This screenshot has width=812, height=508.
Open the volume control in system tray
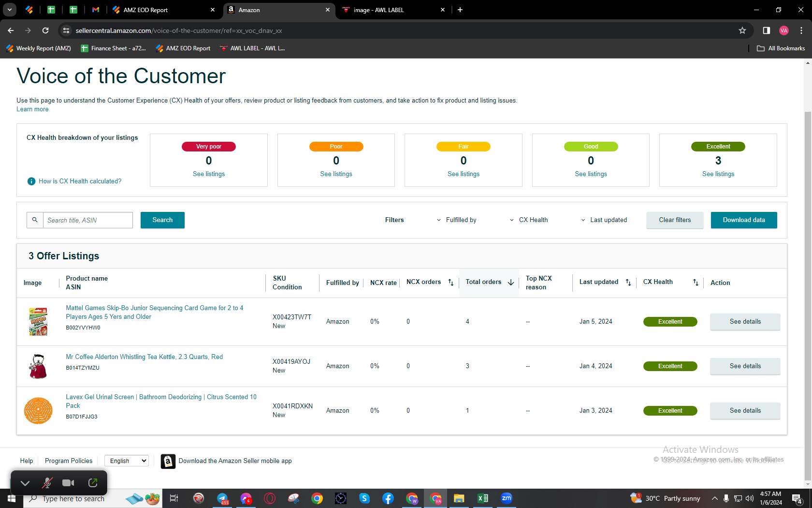(x=750, y=498)
